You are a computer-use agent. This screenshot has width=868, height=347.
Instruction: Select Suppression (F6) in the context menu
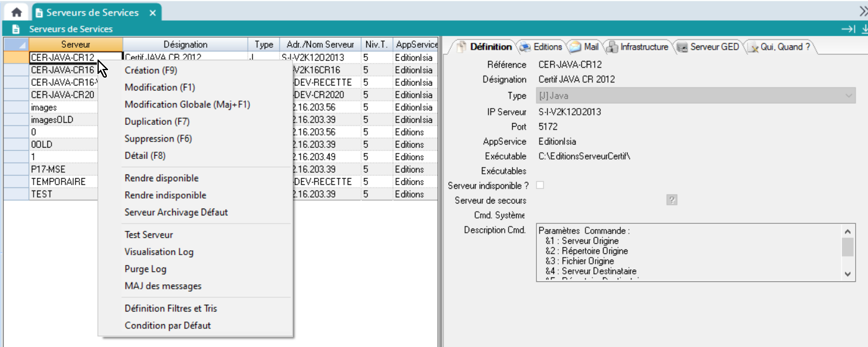[x=158, y=138]
